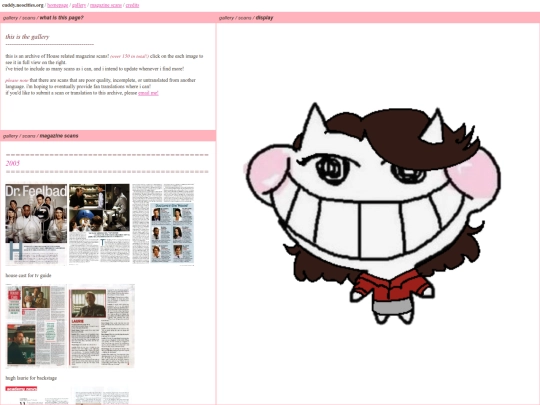
Task: Open the Backstage scan with Laurie heading
Action: click(x=102, y=325)
